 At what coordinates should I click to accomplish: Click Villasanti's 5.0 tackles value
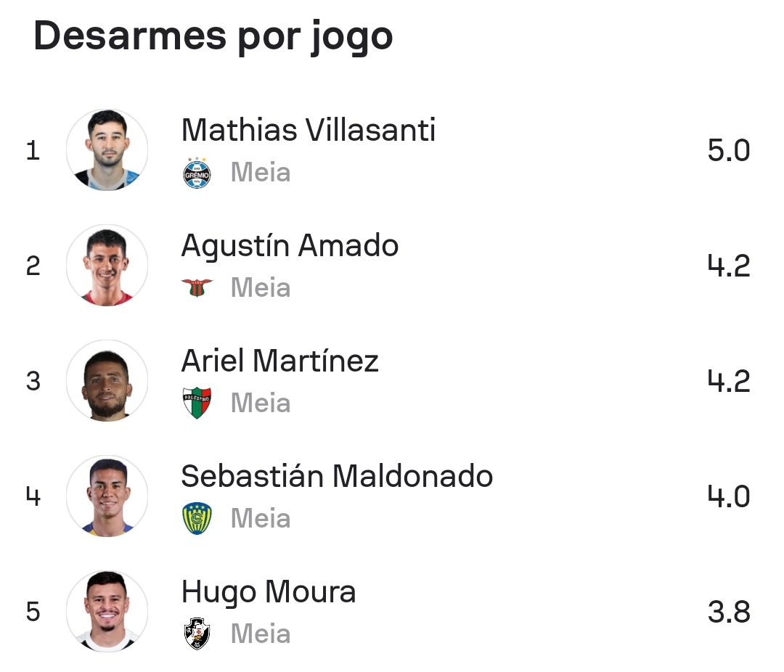pyautogui.click(x=728, y=151)
